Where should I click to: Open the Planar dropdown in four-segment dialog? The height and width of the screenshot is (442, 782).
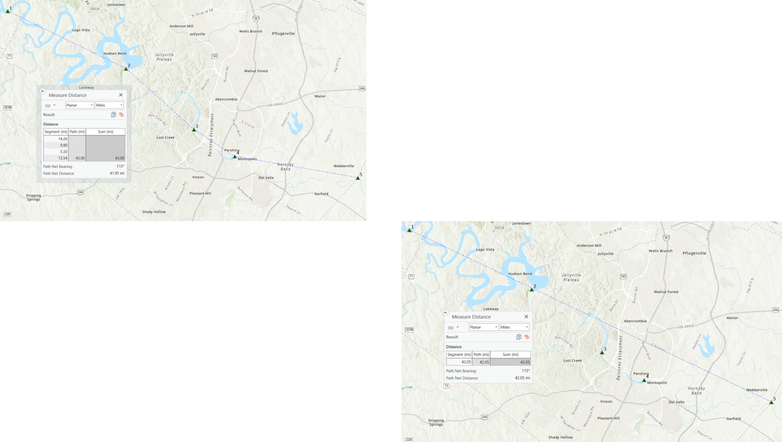[x=79, y=105]
